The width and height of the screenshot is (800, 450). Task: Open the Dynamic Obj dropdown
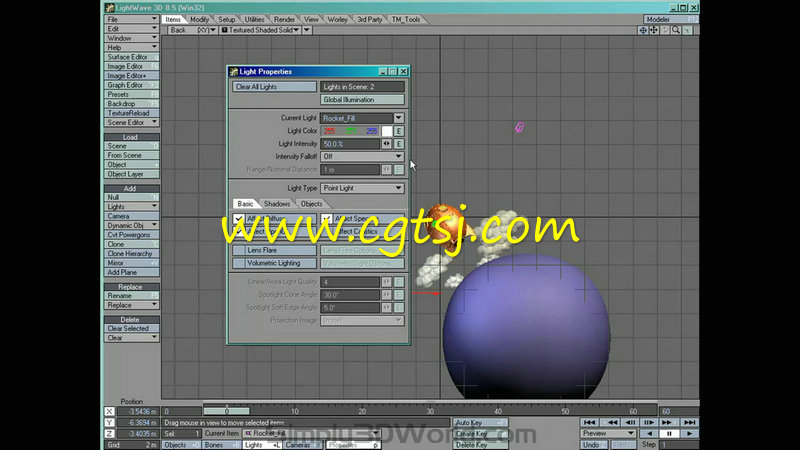point(132,226)
